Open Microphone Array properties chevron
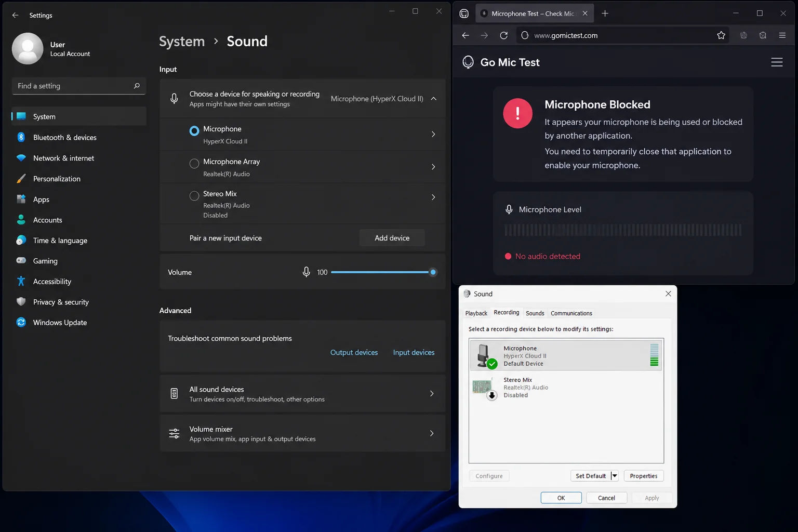798x532 pixels. tap(433, 167)
